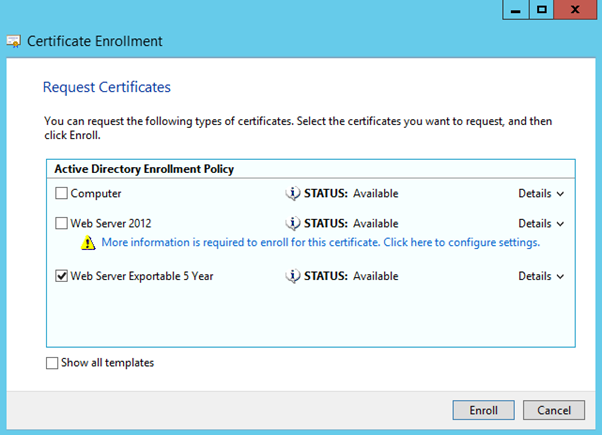This screenshot has width=602, height=435.
Task: Open the 'More information is required' configure link
Action: tap(320, 243)
